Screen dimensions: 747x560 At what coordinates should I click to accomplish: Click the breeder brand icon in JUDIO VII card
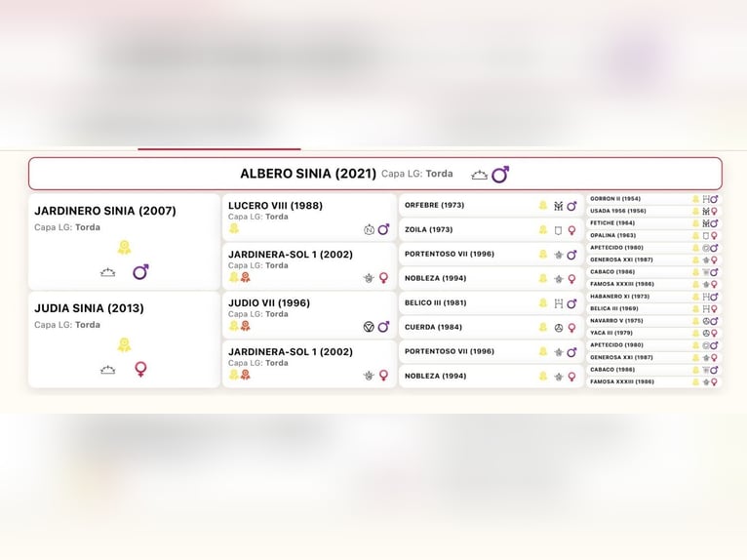[369, 327]
